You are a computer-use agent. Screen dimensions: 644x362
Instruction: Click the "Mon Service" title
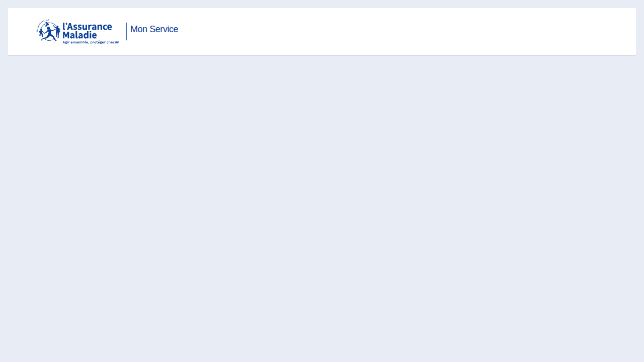click(154, 29)
